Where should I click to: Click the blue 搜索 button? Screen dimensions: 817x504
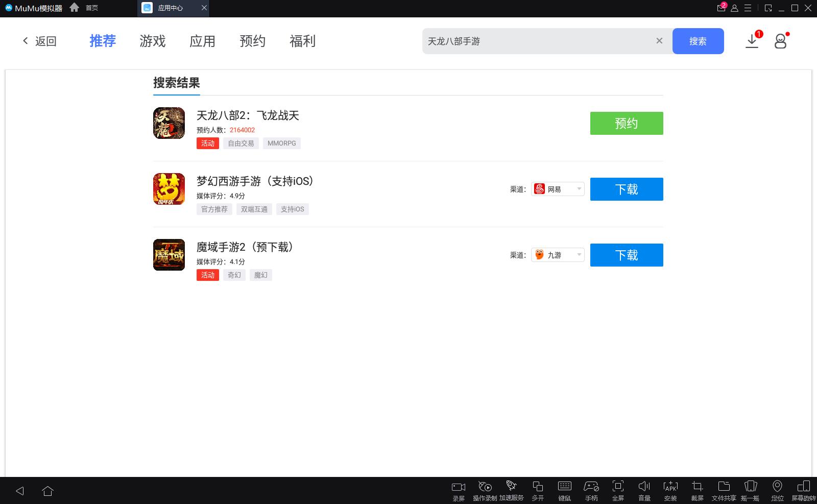[x=698, y=41]
